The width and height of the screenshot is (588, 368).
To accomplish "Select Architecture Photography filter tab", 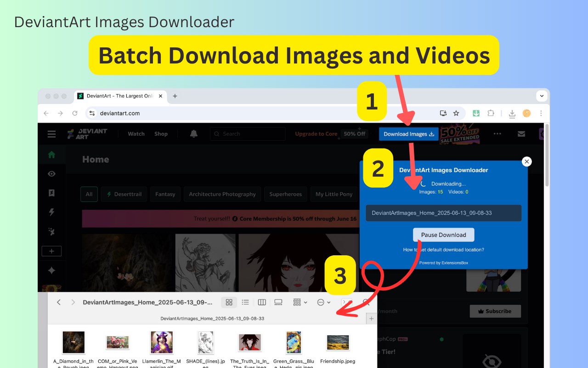I will 222,194.
